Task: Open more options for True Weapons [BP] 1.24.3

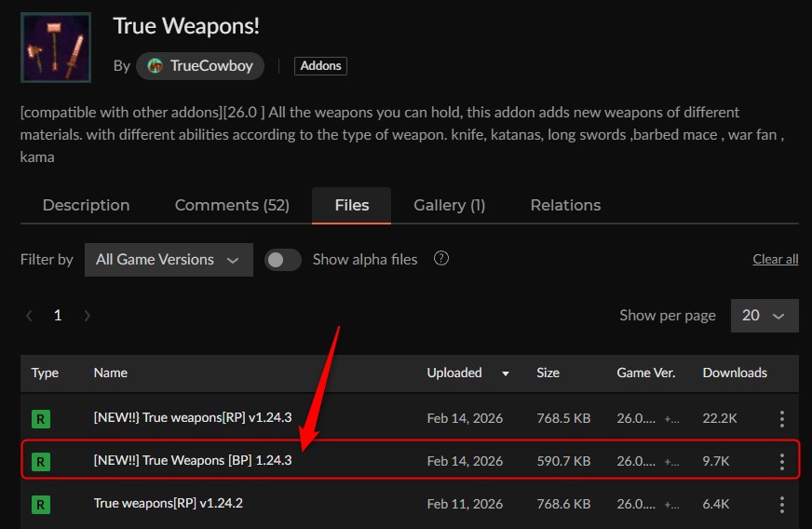Action: pyautogui.click(x=781, y=461)
